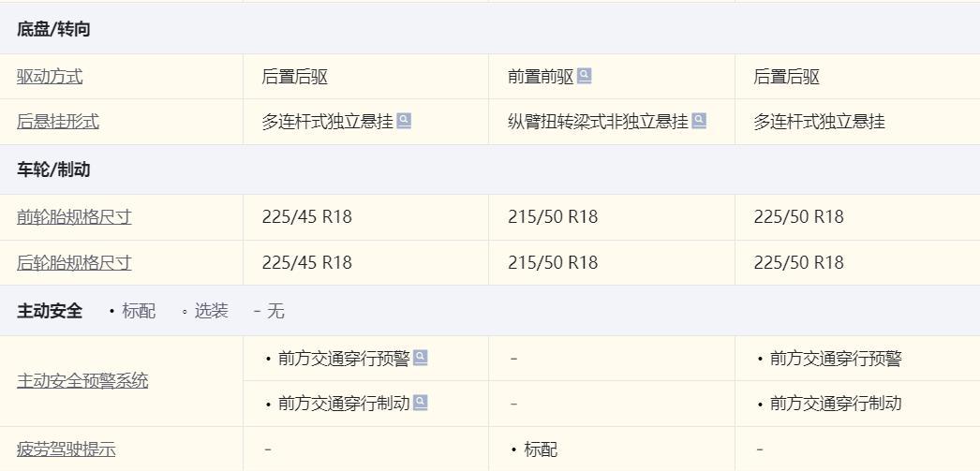The width and height of the screenshot is (980, 471).
Task: Click magnifier icon next to 多连杆式独立悬挂
Action: point(405,121)
